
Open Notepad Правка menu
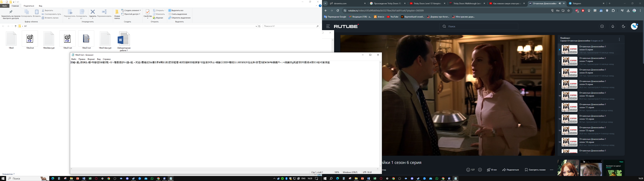pyautogui.click(x=82, y=59)
